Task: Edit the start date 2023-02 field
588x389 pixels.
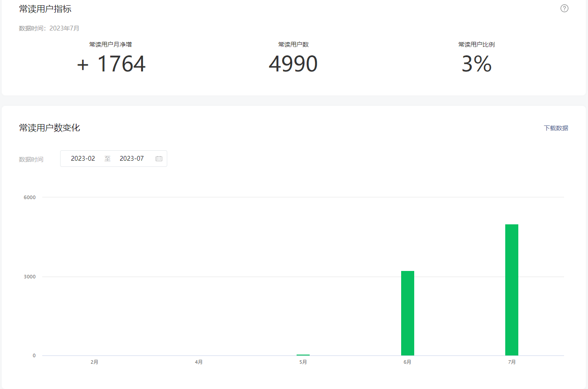Action: [83, 159]
